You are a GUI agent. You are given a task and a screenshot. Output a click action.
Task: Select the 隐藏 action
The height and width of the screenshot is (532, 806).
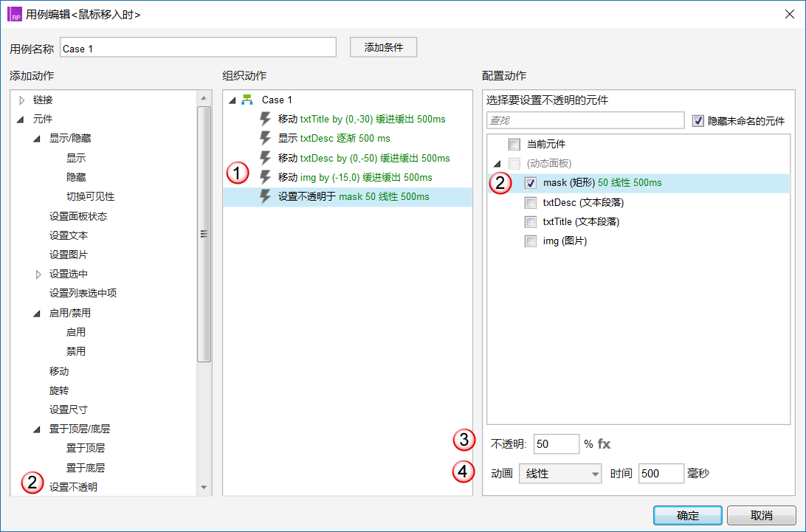(76, 177)
